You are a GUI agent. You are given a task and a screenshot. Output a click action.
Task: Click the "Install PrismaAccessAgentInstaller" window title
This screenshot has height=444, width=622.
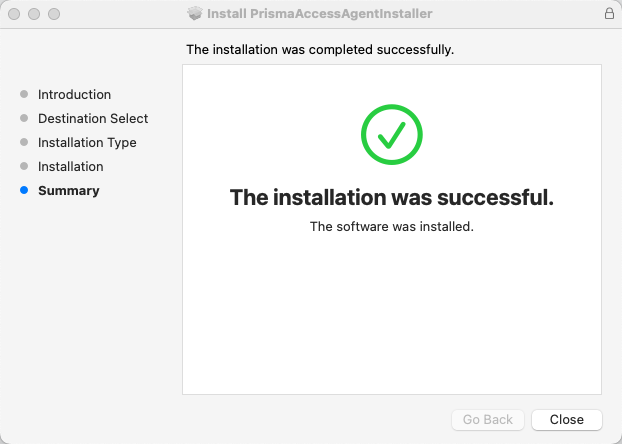click(x=319, y=14)
